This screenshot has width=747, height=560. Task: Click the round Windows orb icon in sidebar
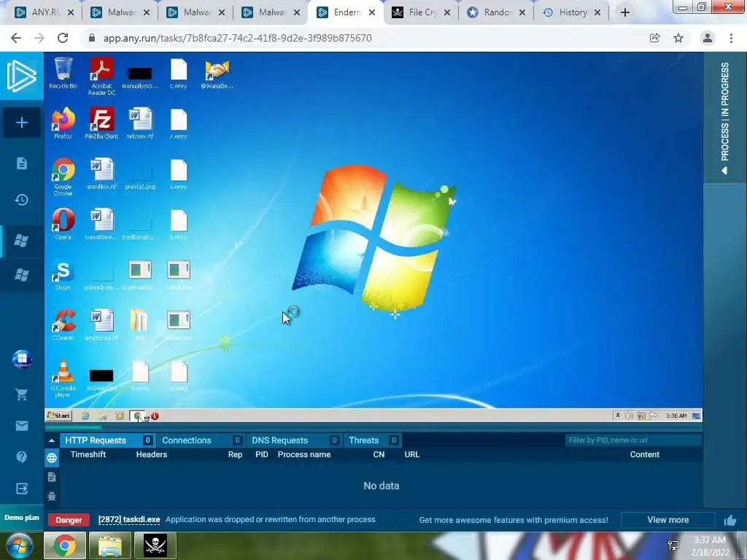click(22, 359)
